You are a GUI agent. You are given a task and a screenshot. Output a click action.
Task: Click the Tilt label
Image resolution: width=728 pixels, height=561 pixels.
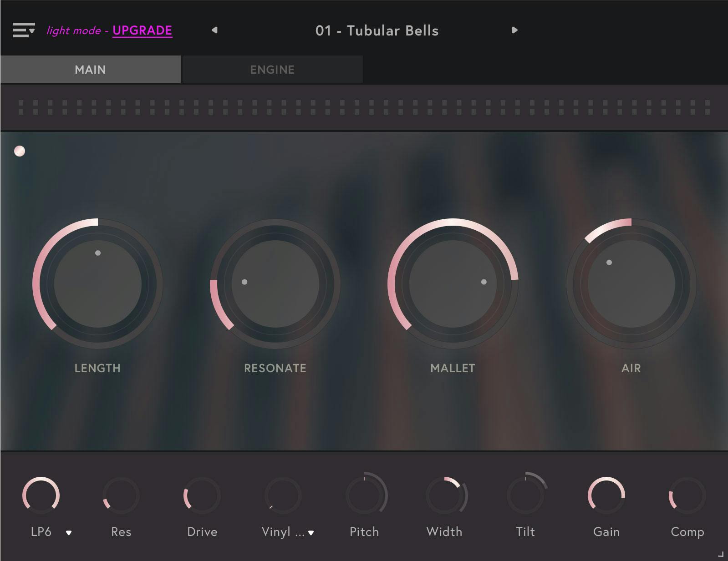coord(525,532)
